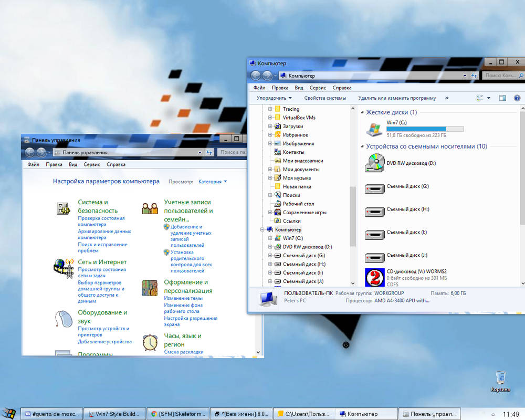This screenshot has width=525, height=420.
Task: Select the [SFM] Skeletor taskbar item
Action: click(177, 414)
